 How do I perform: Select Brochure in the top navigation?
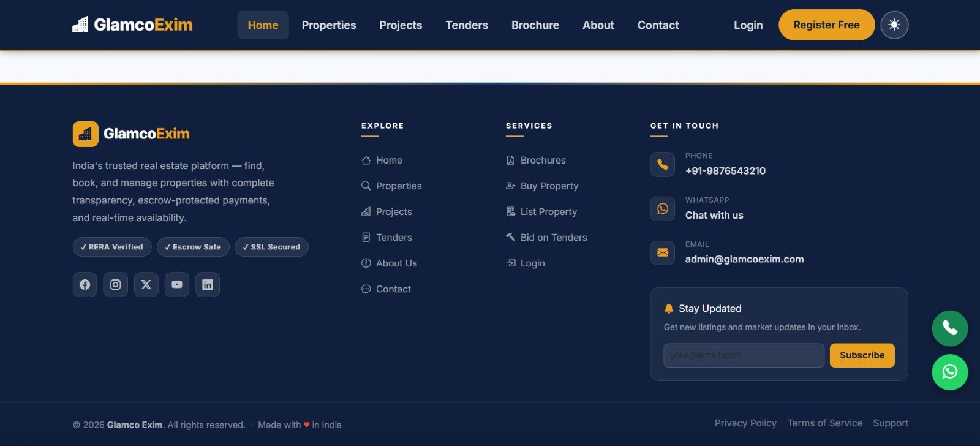coord(535,25)
